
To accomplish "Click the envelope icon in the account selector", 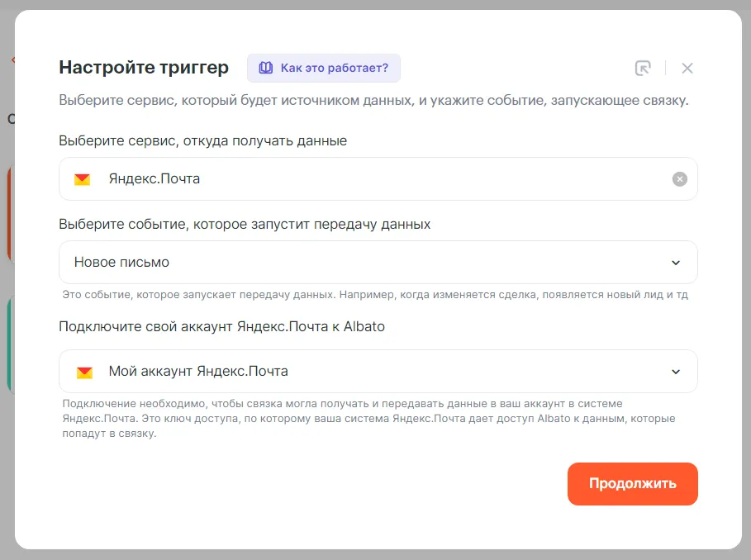I will tap(84, 372).
